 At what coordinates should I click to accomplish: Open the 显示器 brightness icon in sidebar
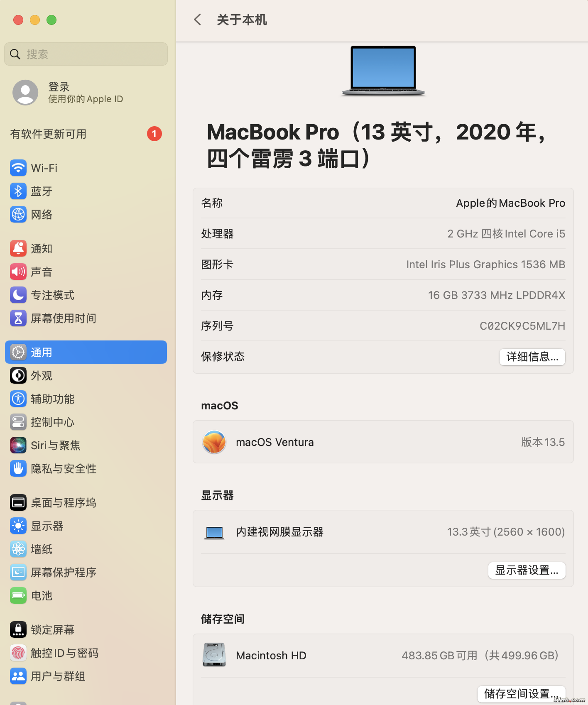[18, 526]
